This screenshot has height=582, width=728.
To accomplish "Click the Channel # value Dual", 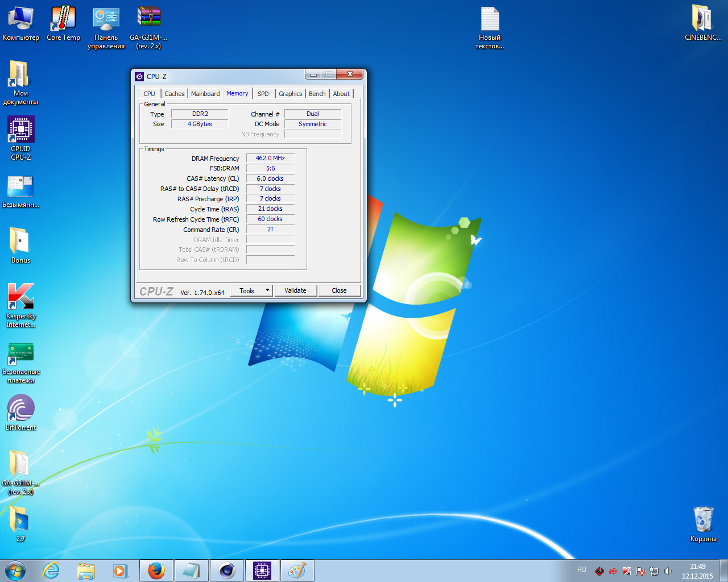I will (x=313, y=114).
